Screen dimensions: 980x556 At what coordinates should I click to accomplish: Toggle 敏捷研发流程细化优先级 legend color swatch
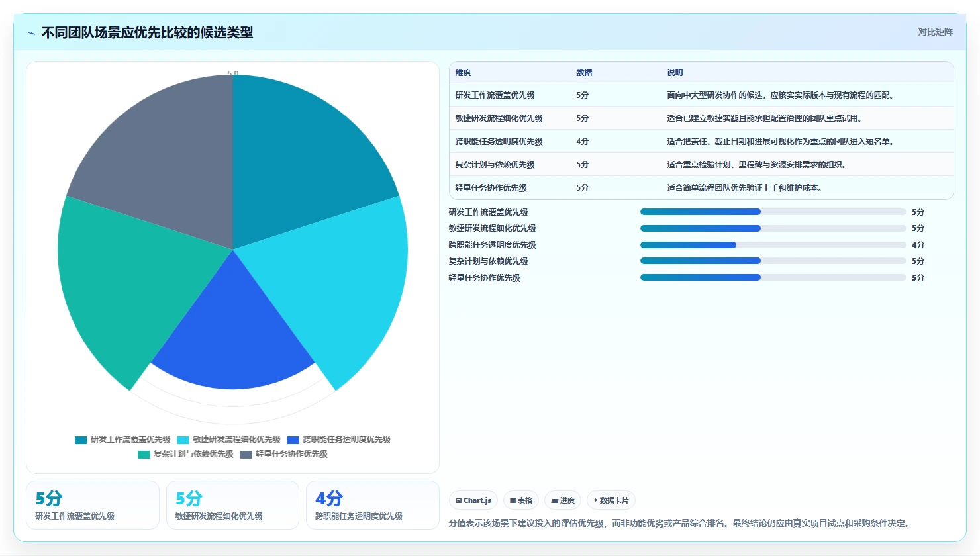click(183, 440)
